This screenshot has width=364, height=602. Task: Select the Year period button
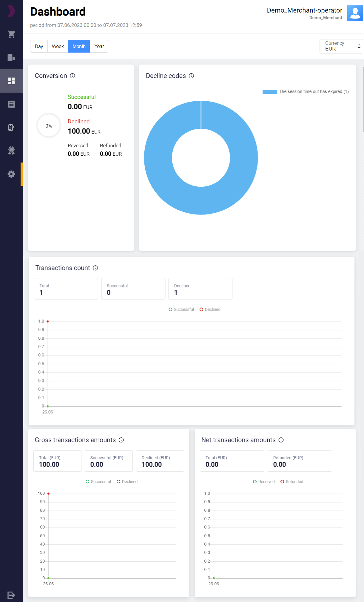99,46
